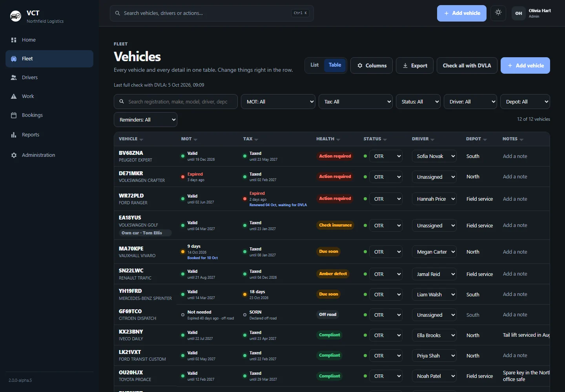The width and height of the screenshot is (565, 392).
Task: Open the Work section
Action: [x=49, y=96]
